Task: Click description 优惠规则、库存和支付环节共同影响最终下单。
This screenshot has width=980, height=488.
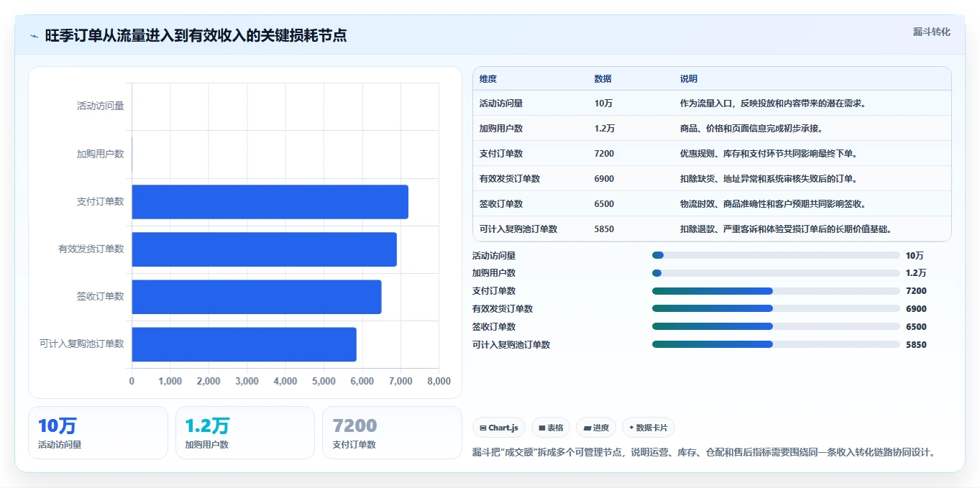Action: tap(769, 154)
